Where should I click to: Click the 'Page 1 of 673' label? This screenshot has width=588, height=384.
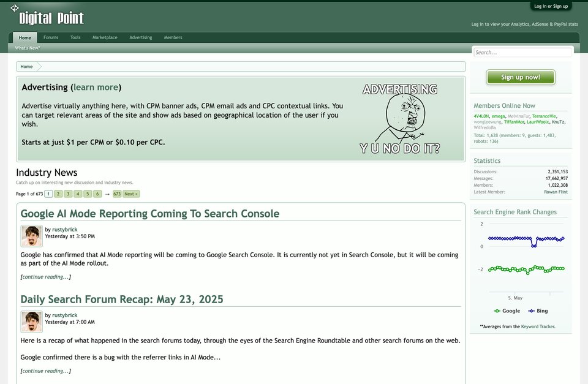tap(29, 194)
